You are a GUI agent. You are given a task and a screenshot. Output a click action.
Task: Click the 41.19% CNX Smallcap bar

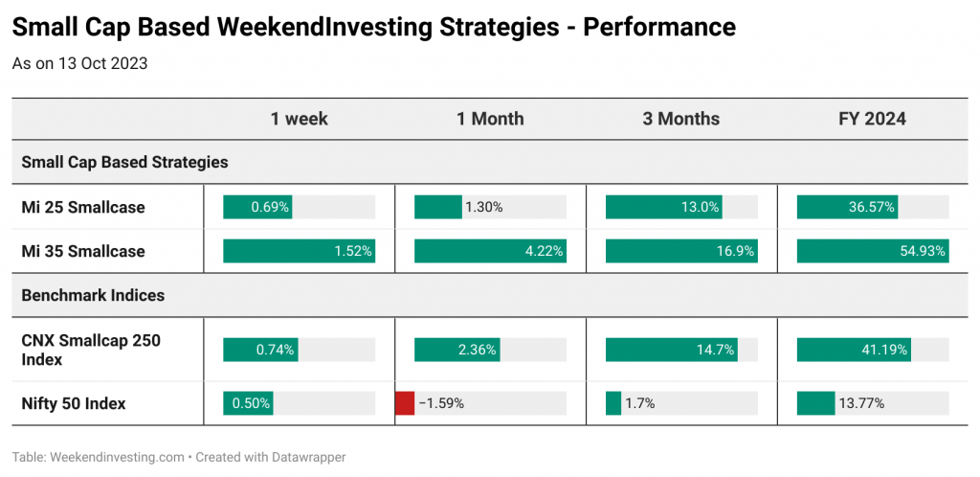click(854, 350)
